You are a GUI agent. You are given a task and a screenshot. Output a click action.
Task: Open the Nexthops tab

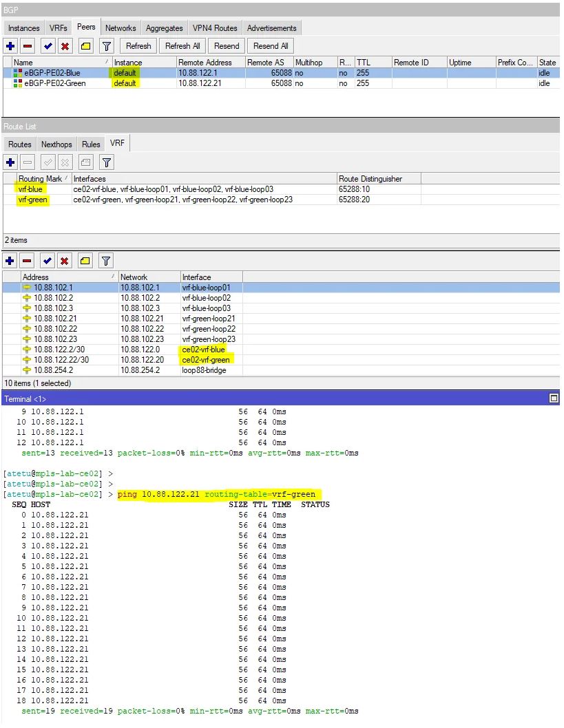pos(56,144)
